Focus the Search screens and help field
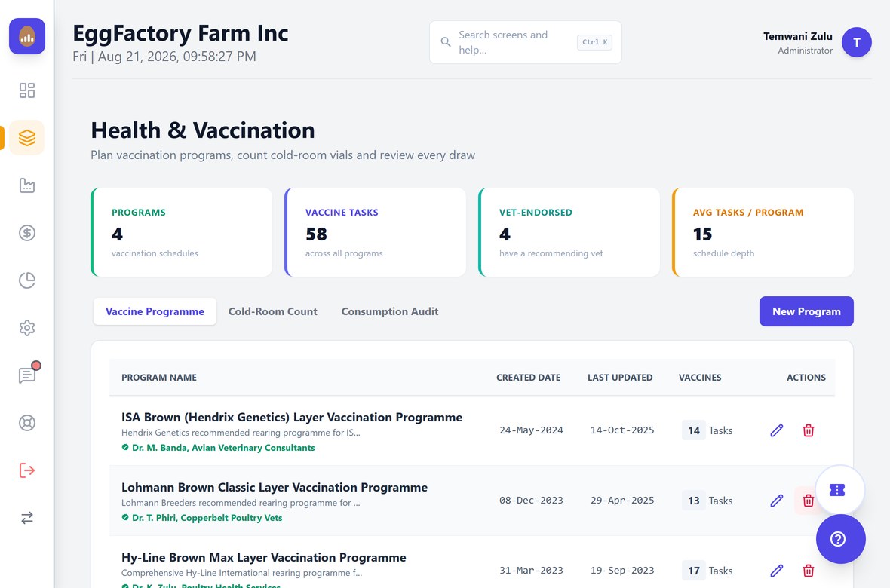Viewport: 890px width, 588px height. (x=526, y=42)
